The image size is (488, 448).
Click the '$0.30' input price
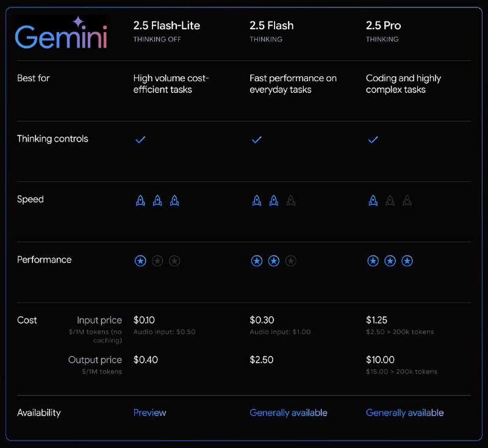(x=262, y=320)
